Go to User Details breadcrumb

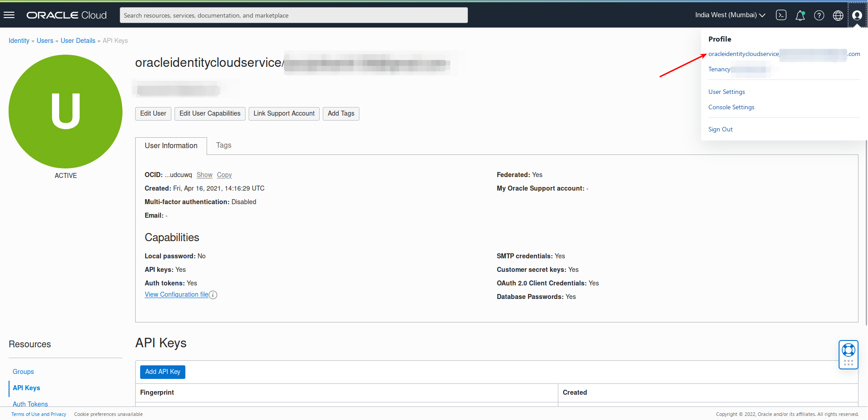click(x=78, y=41)
